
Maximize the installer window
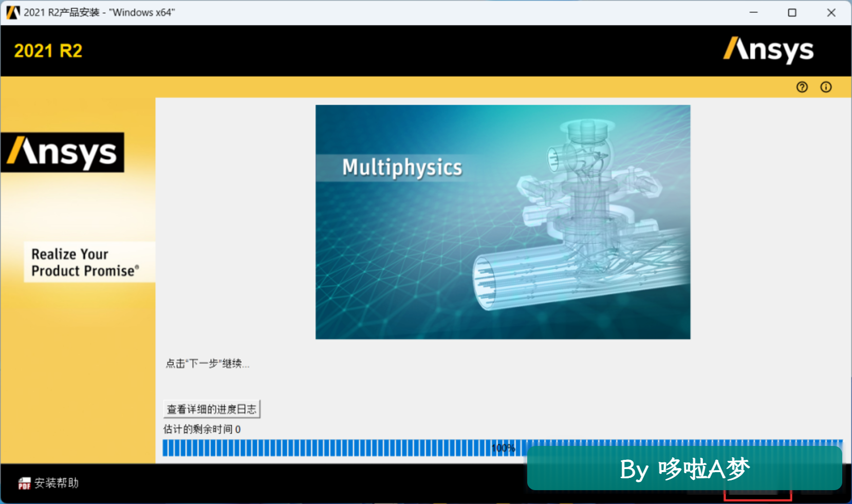[x=792, y=12]
